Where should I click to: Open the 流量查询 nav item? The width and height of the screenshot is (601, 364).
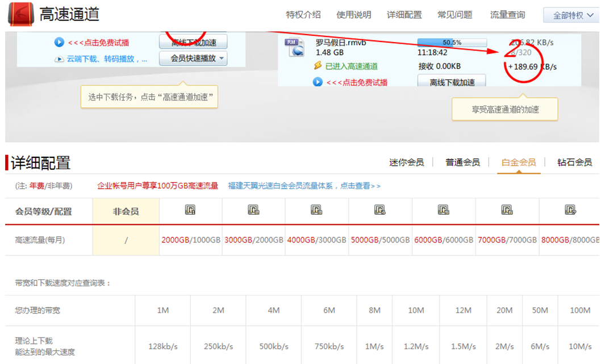(507, 15)
